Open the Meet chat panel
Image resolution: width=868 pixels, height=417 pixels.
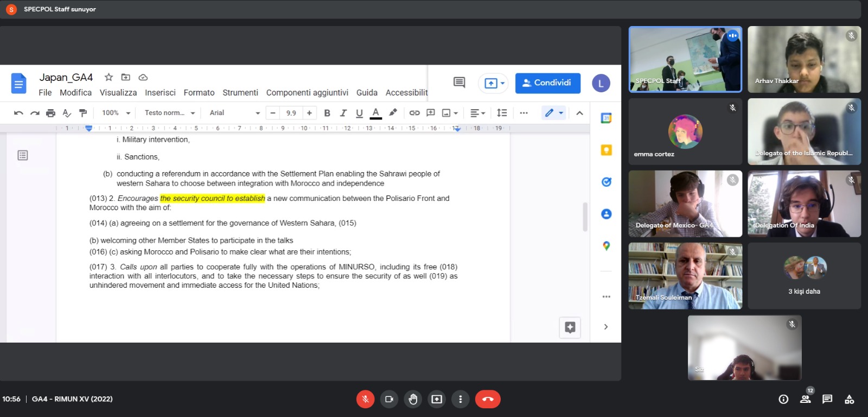tap(827, 399)
